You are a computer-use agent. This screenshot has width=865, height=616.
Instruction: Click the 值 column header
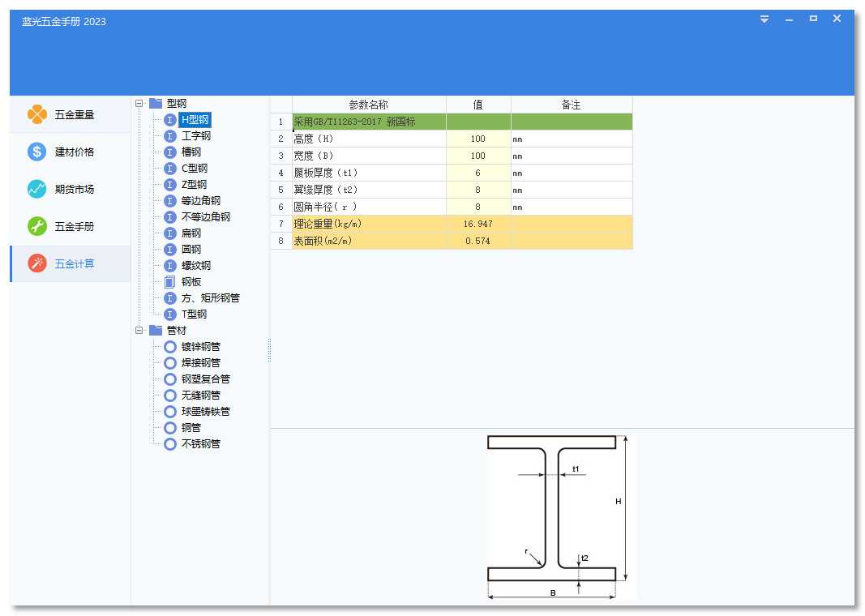click(x=478, y=105)
